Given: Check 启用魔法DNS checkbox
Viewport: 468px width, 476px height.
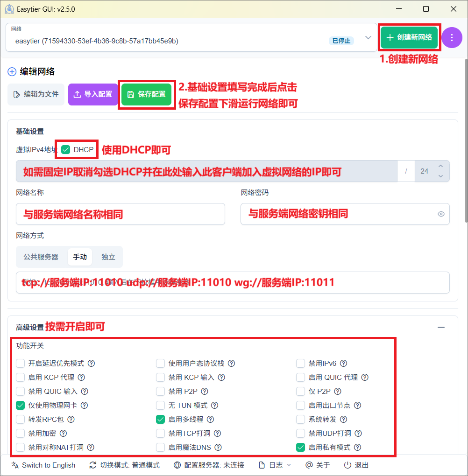Looking at the screenshot, I should (x=161, y=447).
